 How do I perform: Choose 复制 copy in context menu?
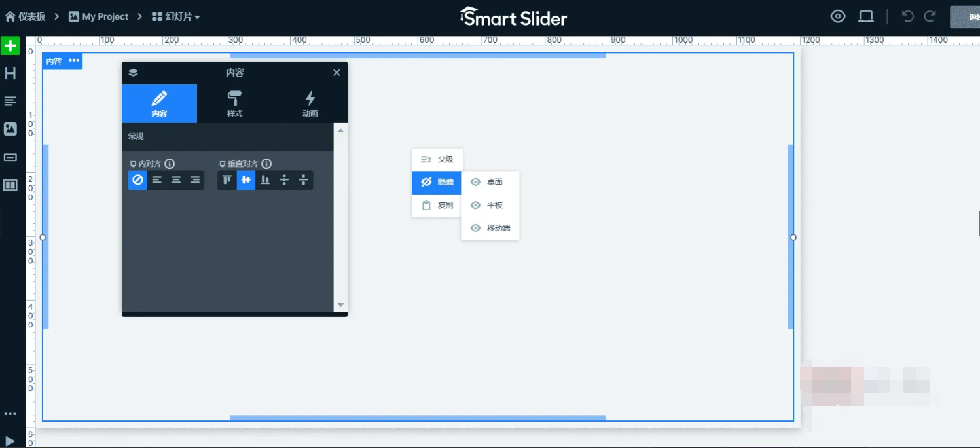pyautogui.click(x=437, y=205)
